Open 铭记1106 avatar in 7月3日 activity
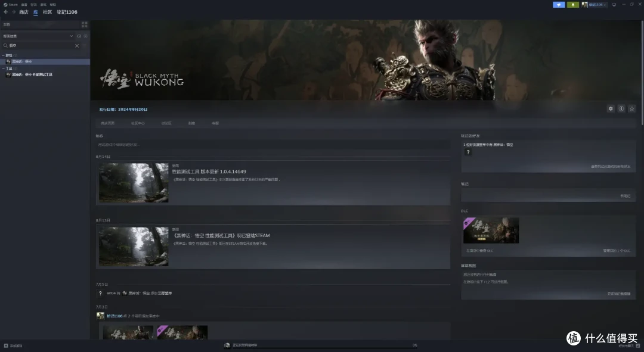 (x=100, y=316)
